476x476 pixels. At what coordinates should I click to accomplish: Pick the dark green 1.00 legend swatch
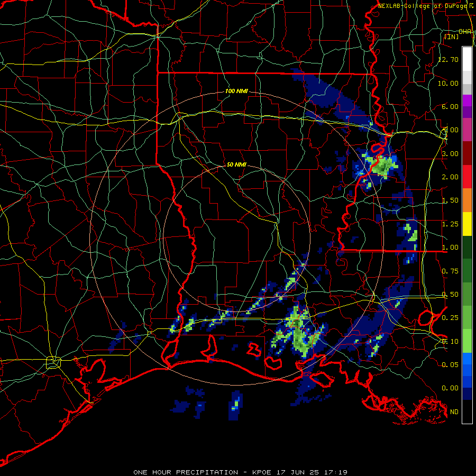pos(467,248)
